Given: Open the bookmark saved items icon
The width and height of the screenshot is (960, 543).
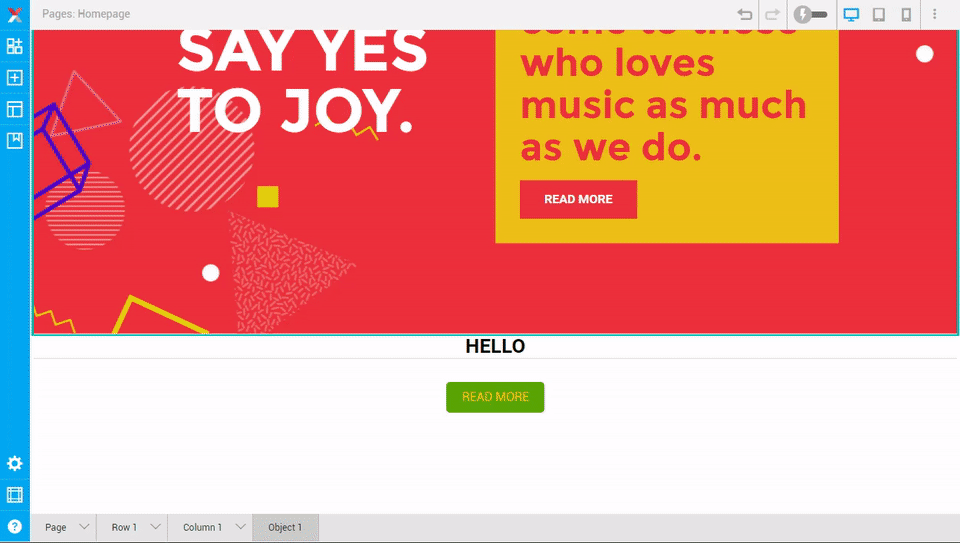Looking at the screenshot, I should pos(15,141).
